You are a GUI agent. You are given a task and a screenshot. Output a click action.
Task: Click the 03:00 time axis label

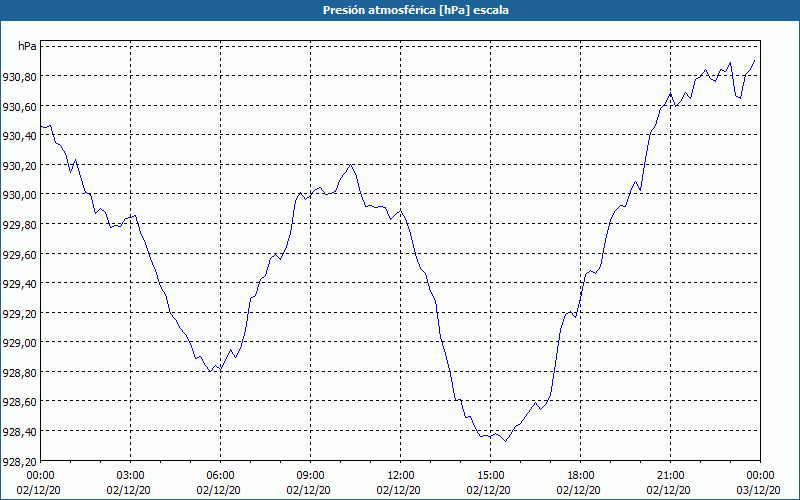pos(131,476)
